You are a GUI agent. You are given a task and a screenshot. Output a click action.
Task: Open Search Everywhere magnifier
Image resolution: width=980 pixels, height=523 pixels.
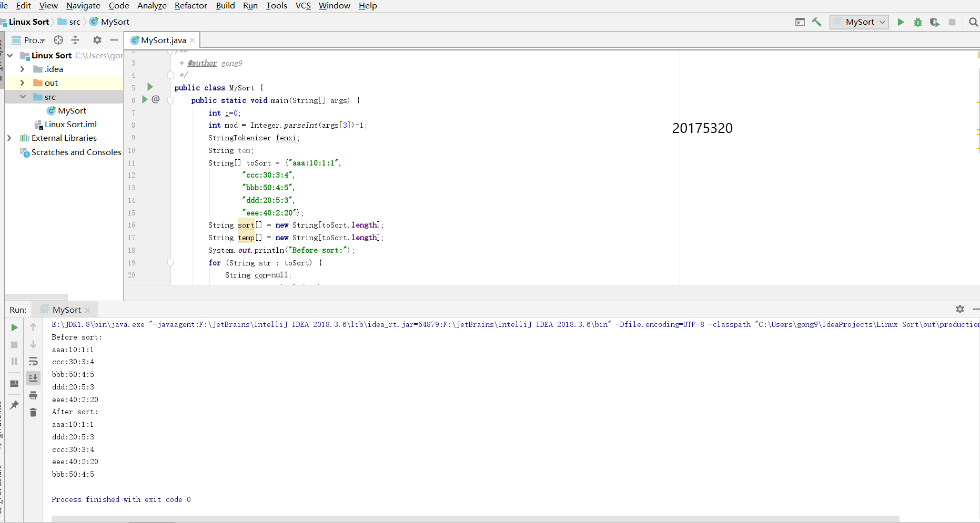click(974, 22)
